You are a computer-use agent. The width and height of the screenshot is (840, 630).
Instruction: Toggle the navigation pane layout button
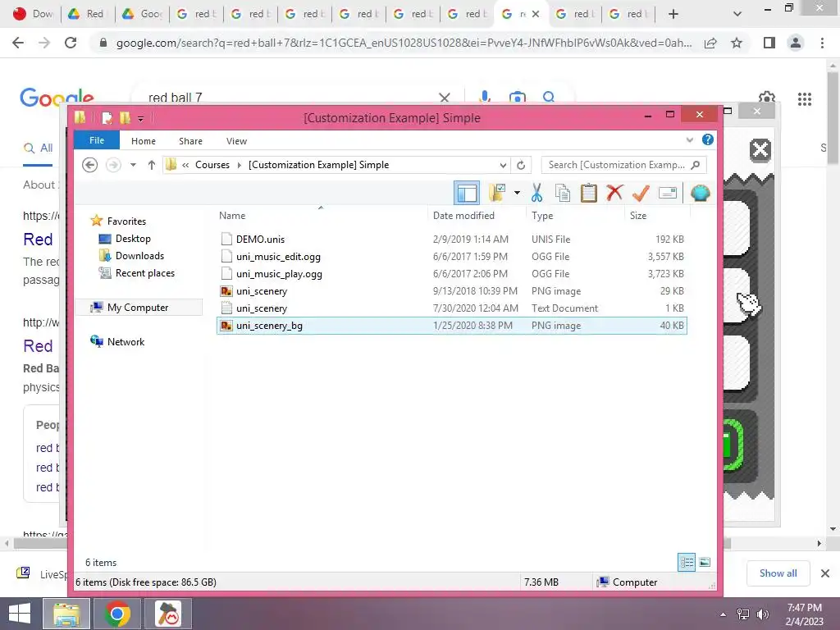tap(467, 193)
